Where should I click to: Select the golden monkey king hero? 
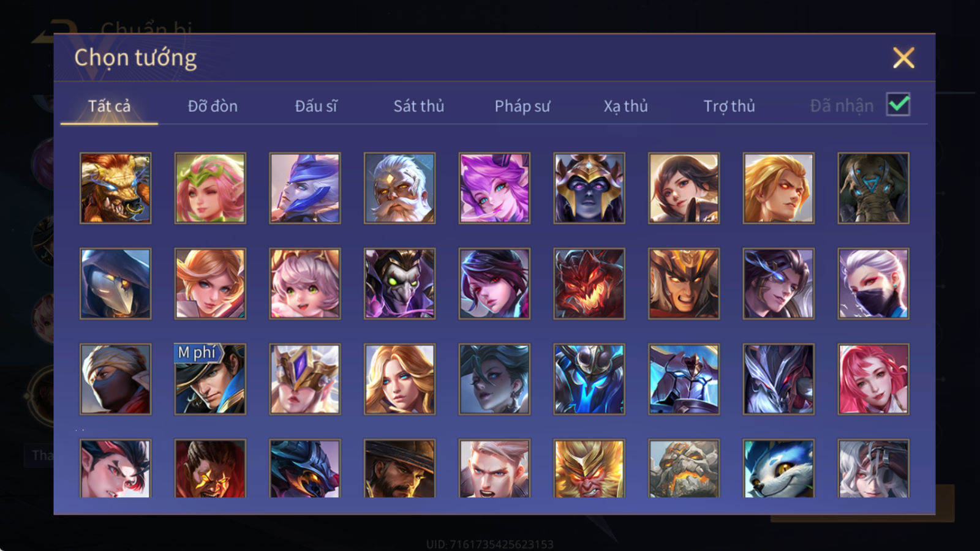coord(589,468)
